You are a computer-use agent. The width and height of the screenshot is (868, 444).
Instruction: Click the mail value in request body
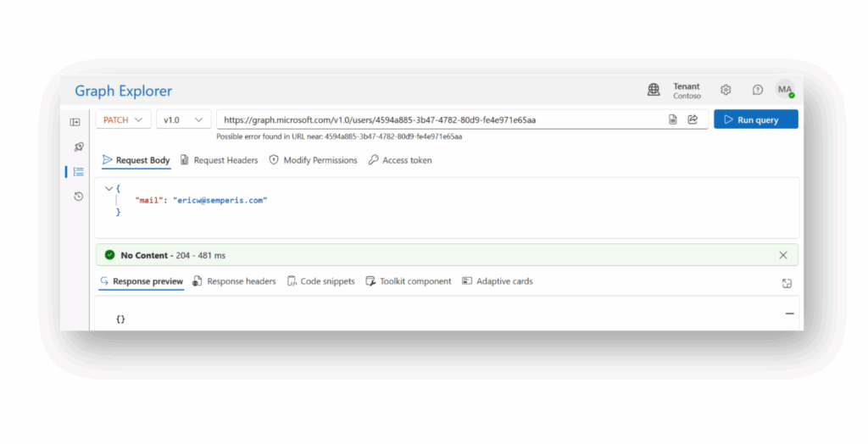220,201
